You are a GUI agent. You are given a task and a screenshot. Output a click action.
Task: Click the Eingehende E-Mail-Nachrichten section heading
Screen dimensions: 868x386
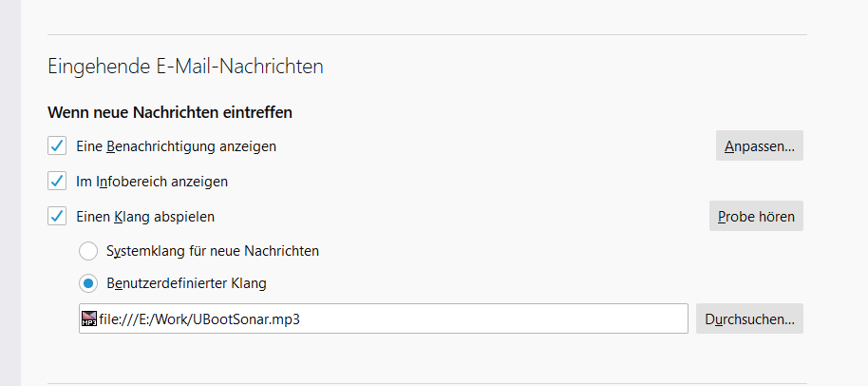[x=185, y=67]
